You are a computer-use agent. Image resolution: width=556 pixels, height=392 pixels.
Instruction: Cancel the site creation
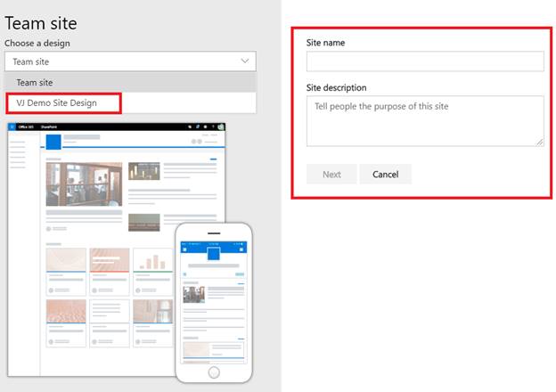click(386, 174)
